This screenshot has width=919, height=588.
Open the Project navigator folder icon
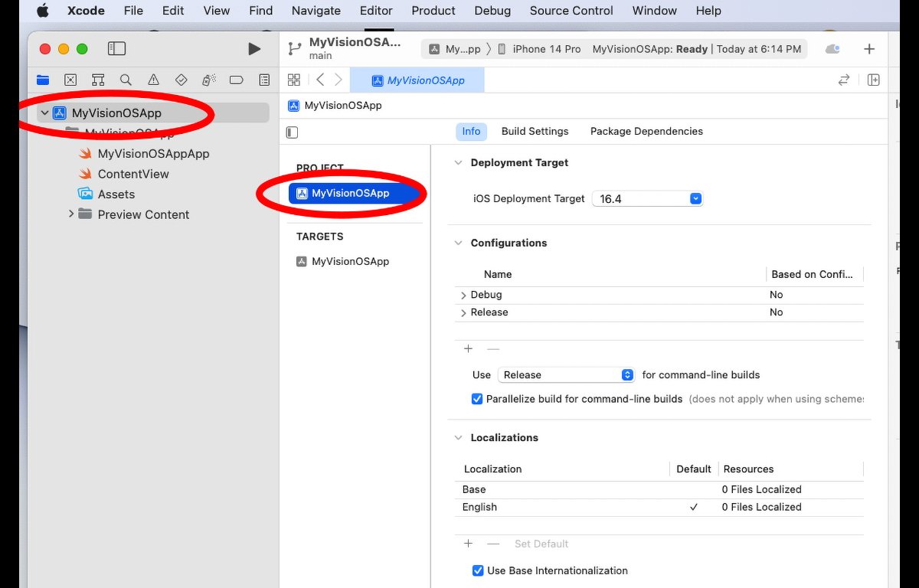[x=43, y=80]
